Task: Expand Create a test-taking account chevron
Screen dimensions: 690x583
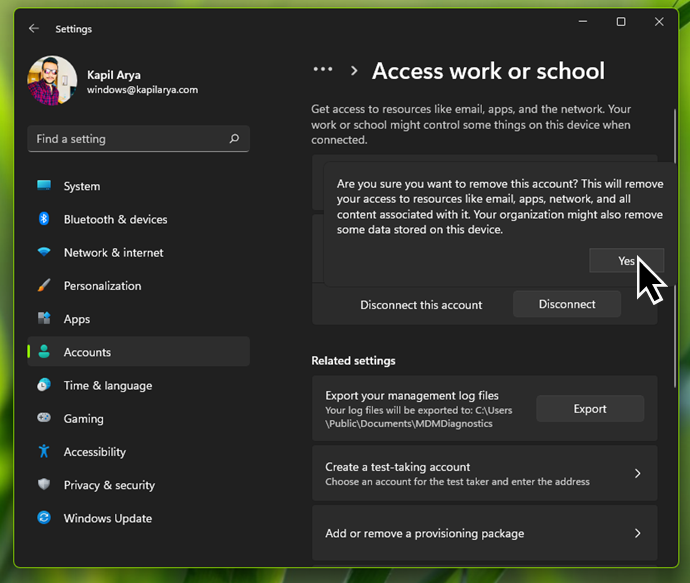Action: click(637, 474)
